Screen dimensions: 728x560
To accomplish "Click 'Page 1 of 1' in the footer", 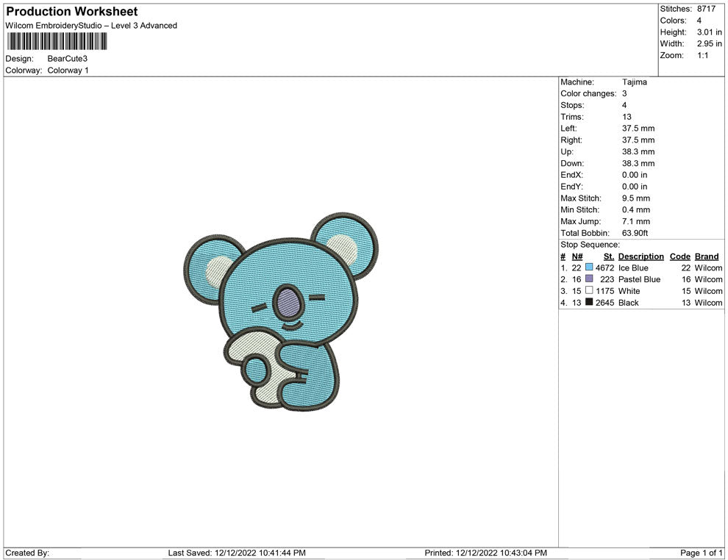I will 701,553.
